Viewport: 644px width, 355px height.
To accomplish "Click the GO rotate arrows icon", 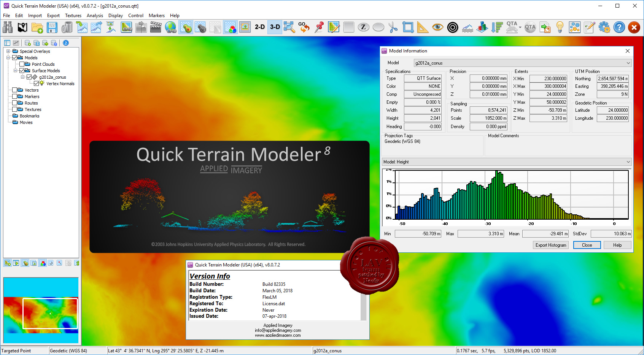I will pyautogui.click(x=304, y=27).
